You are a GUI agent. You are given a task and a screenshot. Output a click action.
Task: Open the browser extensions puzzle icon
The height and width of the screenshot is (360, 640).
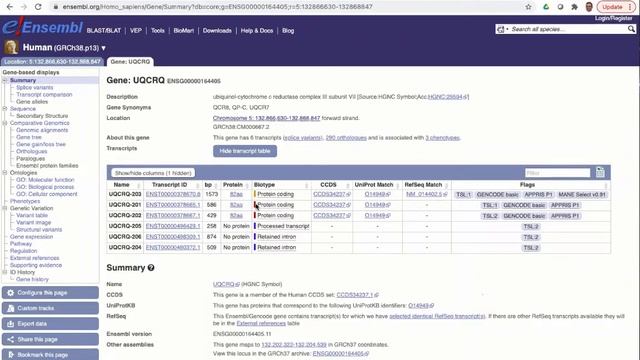click(574, 7)
